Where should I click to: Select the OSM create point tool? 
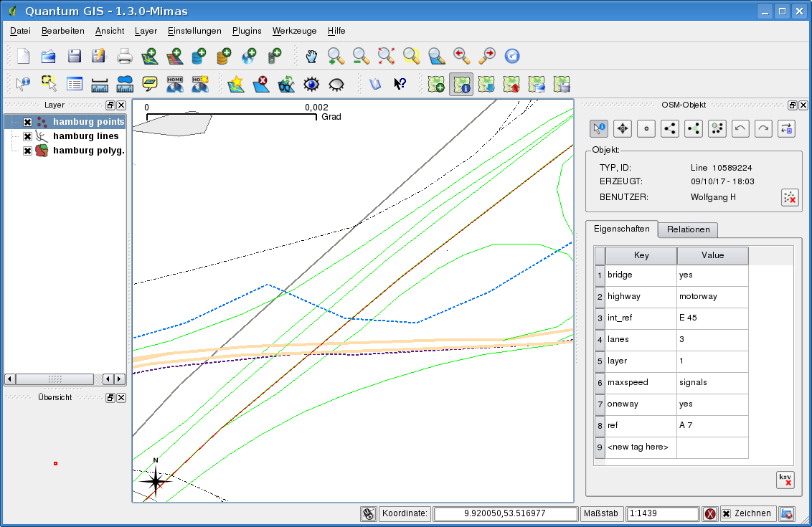(646, 128)
